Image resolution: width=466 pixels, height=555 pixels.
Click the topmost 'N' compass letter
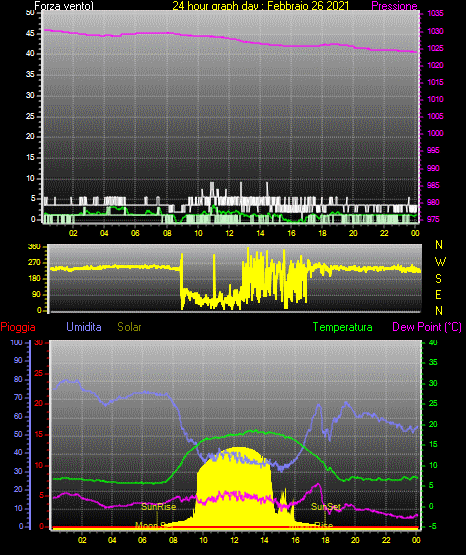click(439, 245)
